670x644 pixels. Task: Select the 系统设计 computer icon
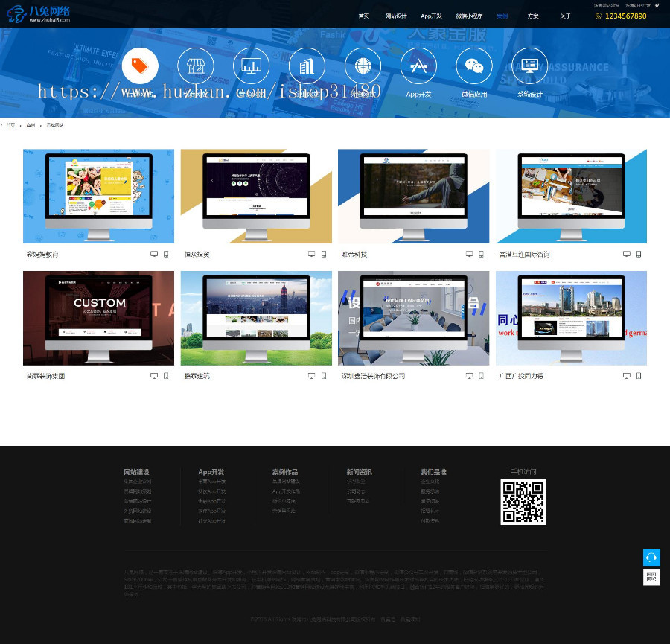[x=530, y=66]
